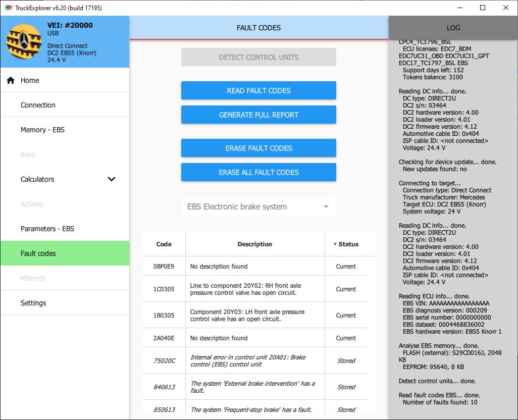Switch to the FAULT CODES tab
Screen dimensions: 518x420
pyautogui.click(x=258, y=28)
